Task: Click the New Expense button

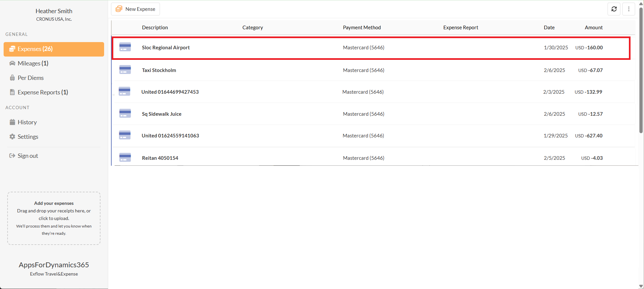Action: point(136,9)
